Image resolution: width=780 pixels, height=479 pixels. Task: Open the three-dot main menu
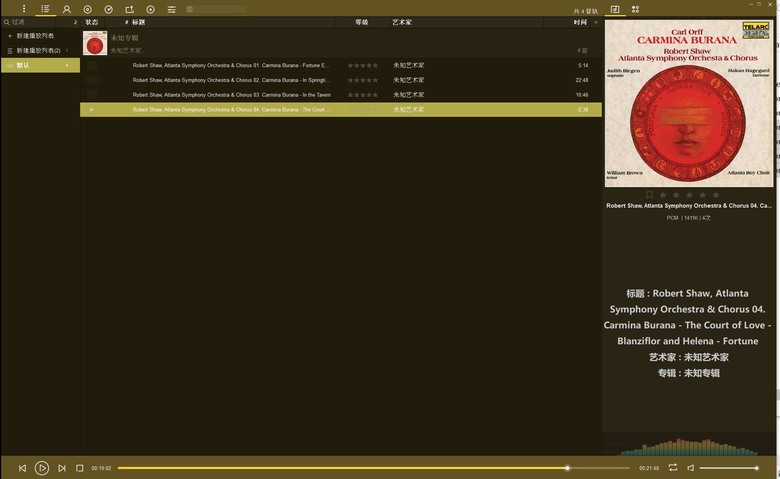[23, 9]
